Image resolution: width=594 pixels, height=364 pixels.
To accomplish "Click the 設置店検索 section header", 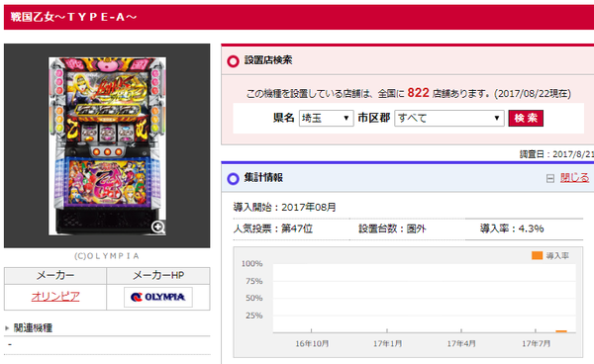I will click(268, 60).
